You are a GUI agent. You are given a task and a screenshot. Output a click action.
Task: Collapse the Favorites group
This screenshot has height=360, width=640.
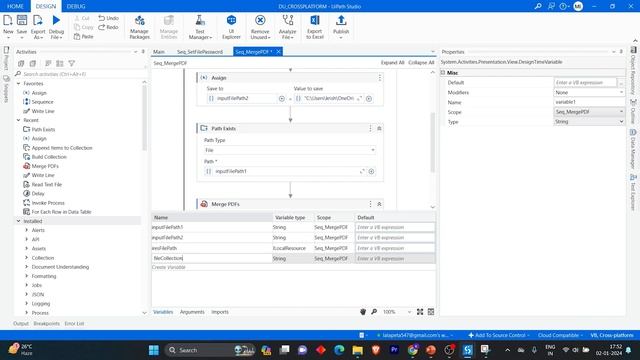(x=18, y=83)
